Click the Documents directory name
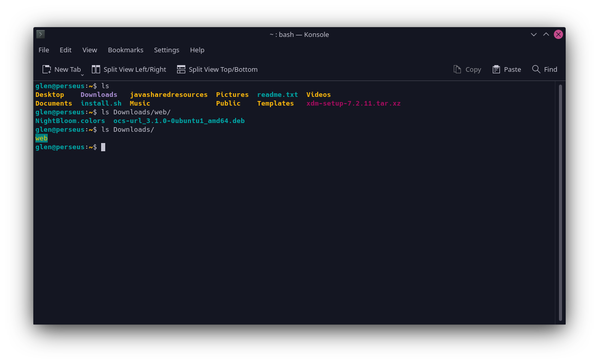The width and height of the screenshot is (599, 364). (54, 104)
